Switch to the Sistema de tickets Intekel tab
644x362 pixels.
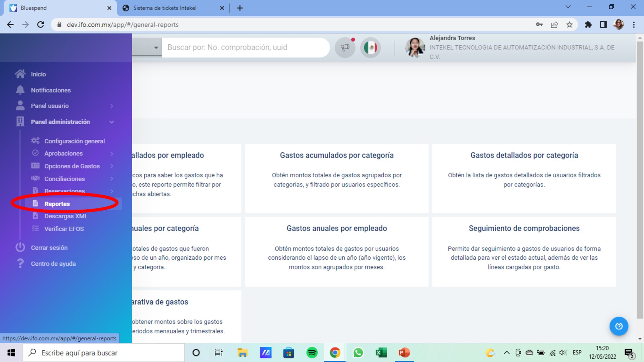click(165, 8)
